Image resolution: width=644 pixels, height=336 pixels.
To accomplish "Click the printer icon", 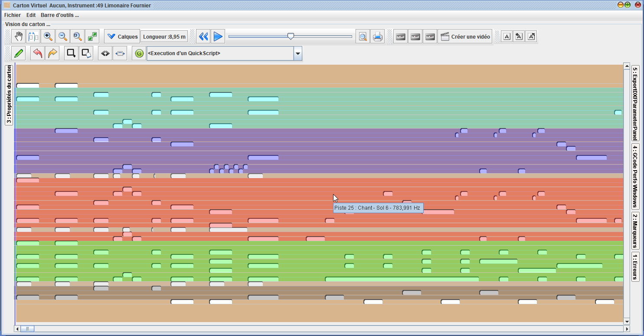I will click(378, 37).
